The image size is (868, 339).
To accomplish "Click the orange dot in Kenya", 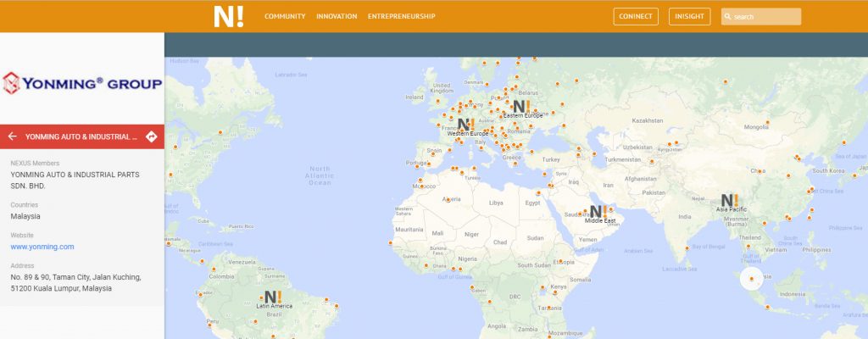I will click(x=554, y=292).
